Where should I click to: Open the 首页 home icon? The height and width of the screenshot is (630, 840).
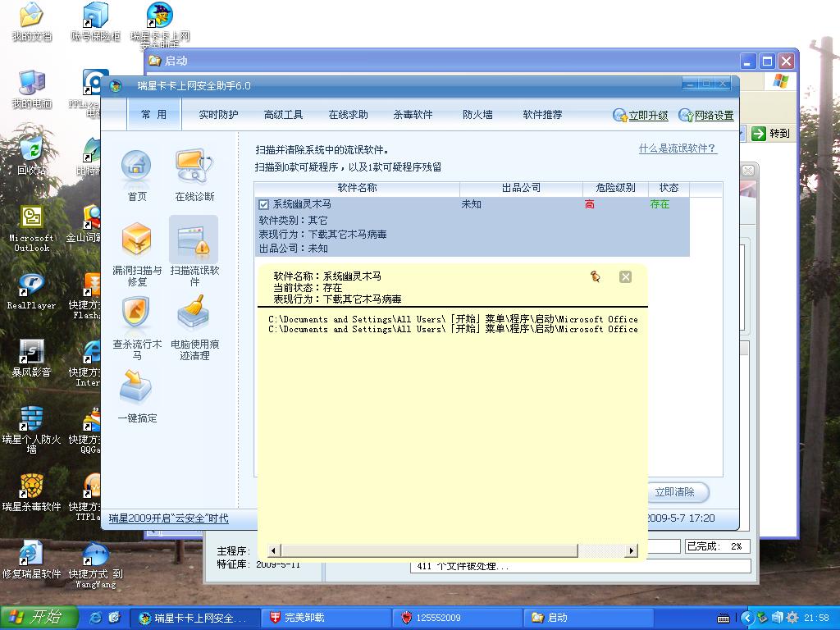click(x=136, y=176)
